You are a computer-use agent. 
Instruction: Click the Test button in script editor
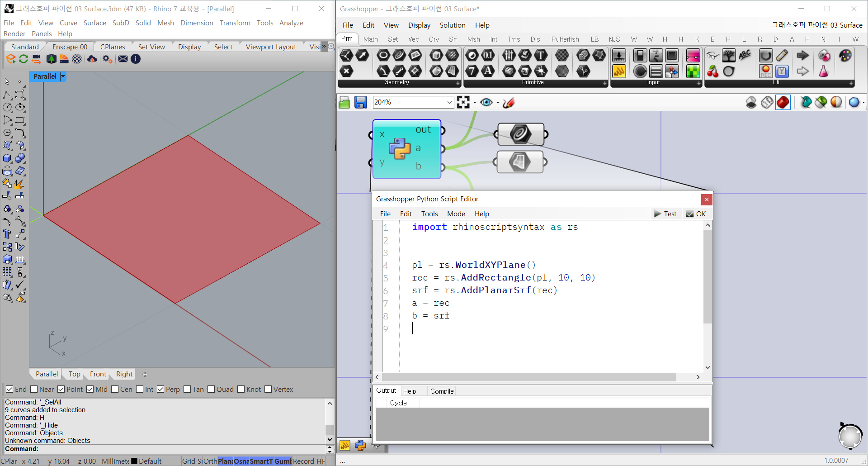(665, 214)
